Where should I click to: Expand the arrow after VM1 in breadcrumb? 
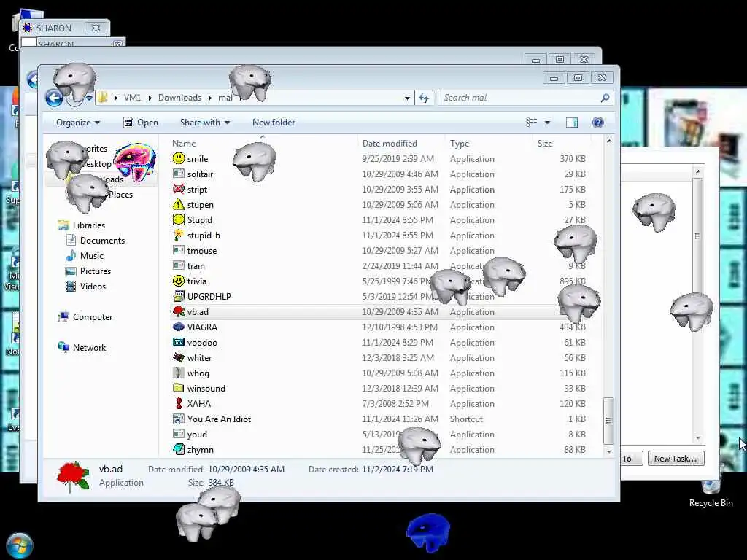[x=150, y=98]
